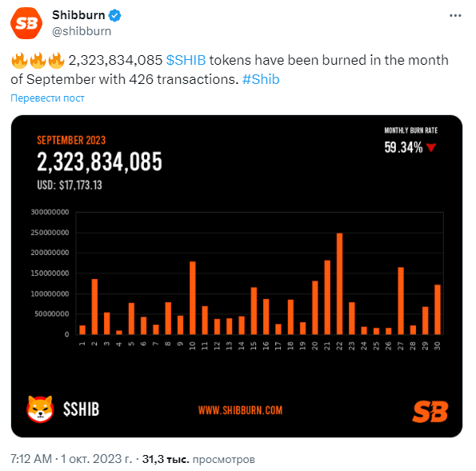Open the @shibburn handle link
Screen dimensions: 476x471
(82, 31)
